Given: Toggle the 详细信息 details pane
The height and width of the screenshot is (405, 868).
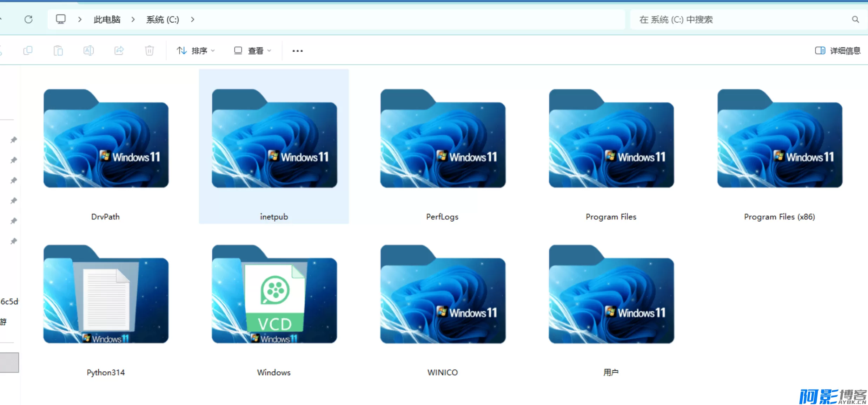Looking at the screenshot, I should (x=837, y=50).
